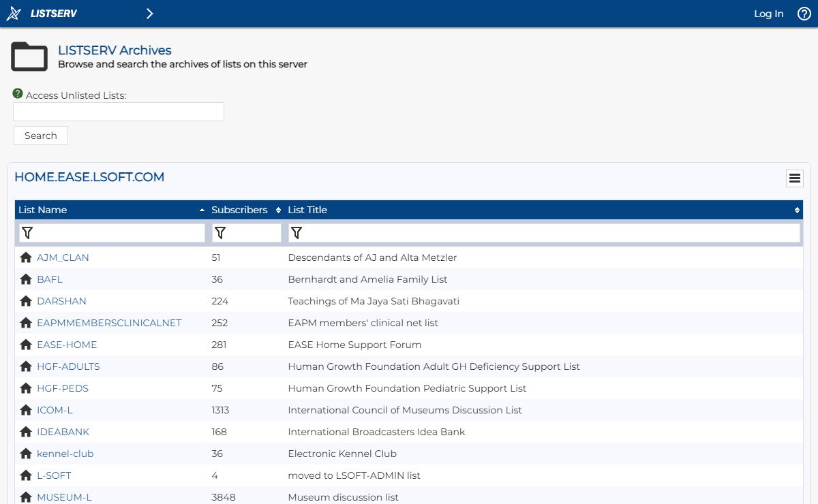Click the green help icon beside Access Unlisted Lists
818x504 pixels.
(18, 93)
